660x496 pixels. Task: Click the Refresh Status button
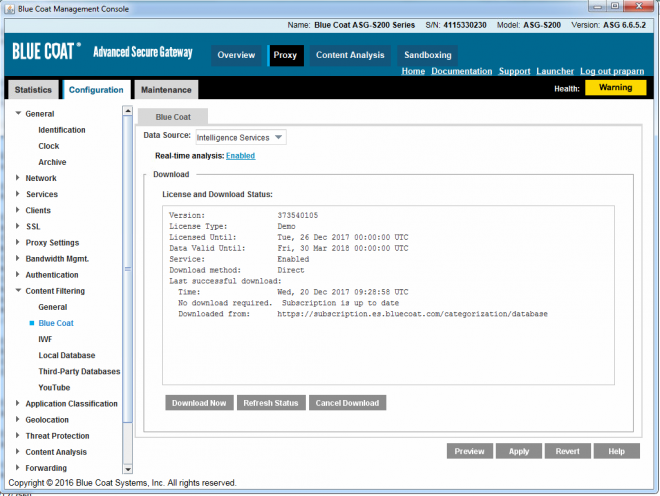click(271, 403)
